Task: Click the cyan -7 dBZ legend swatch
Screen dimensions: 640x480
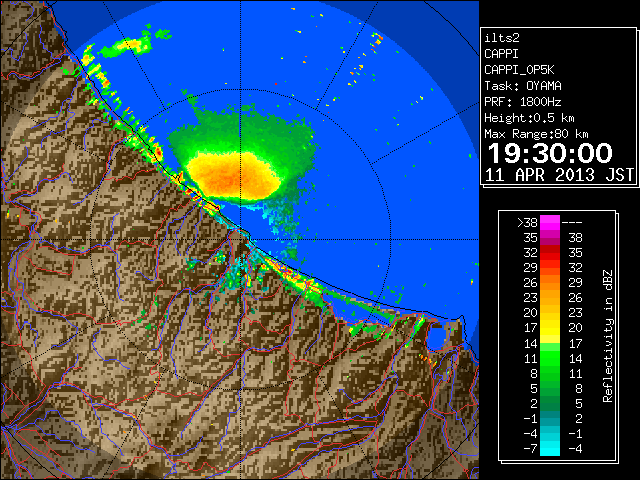Action: click(550, 448)
